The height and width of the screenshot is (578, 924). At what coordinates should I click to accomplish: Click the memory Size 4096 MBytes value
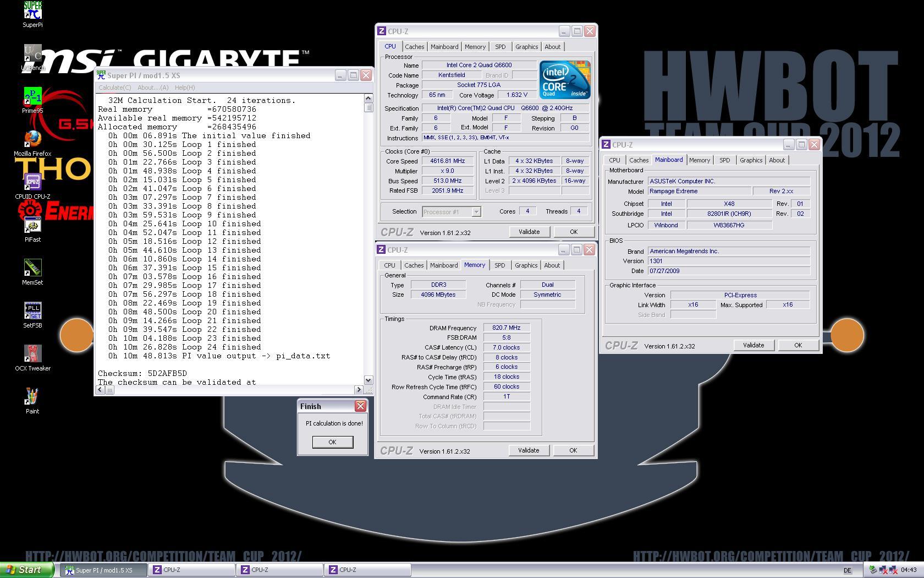click(438, 295)
